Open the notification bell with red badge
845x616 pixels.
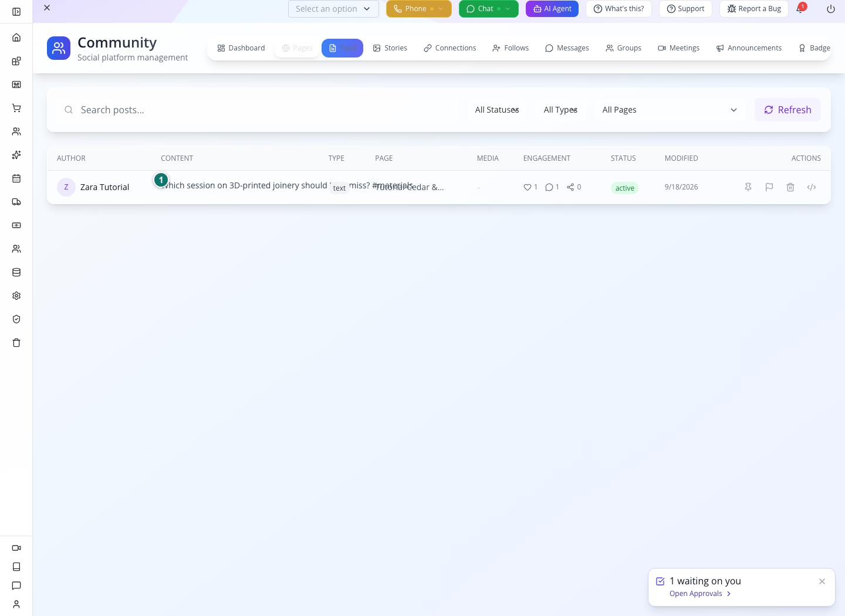coord(800,8)
